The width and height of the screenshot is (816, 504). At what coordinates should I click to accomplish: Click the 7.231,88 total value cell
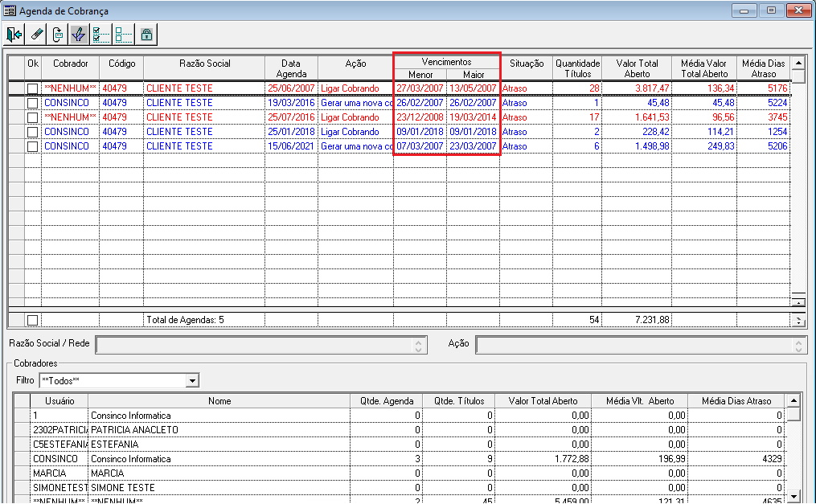click(637, 320)
